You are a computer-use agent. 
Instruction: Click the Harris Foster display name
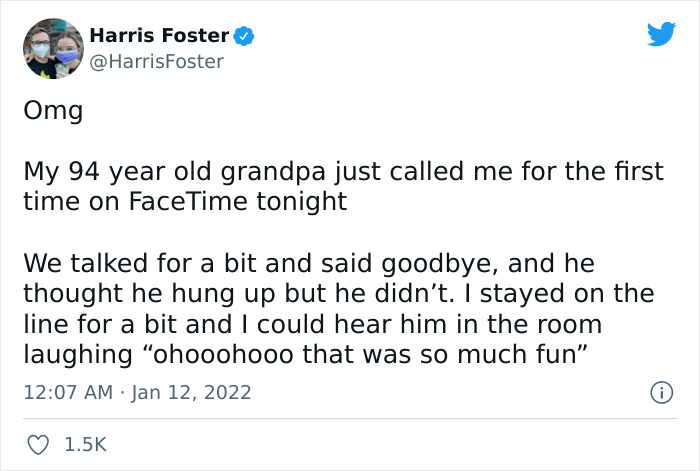coord(160,37)
